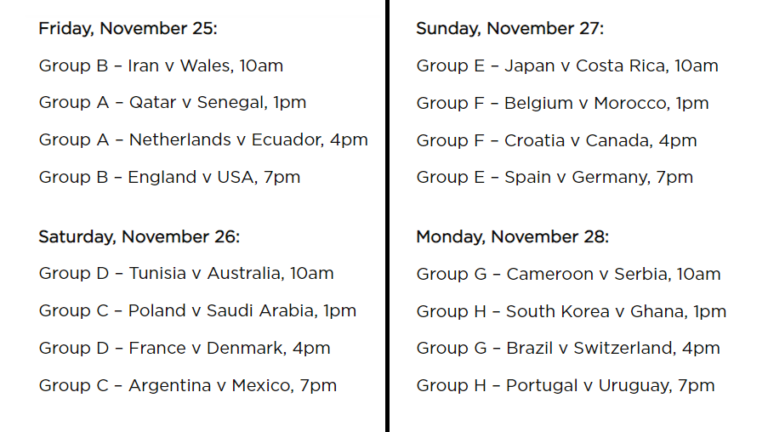Screen dimensions: 768x432
Task: Click the South Korea v Ghana fixture
Action: (x=571, y=311)
